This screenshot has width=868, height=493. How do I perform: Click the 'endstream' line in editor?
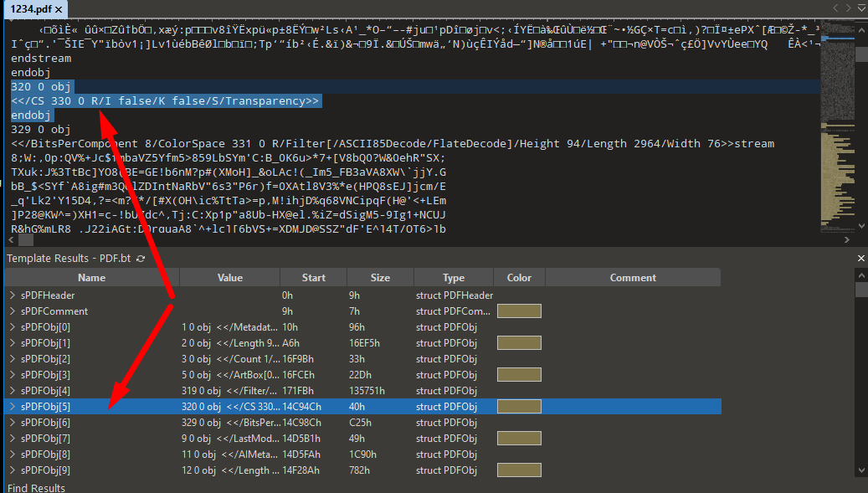click(41, 58)
